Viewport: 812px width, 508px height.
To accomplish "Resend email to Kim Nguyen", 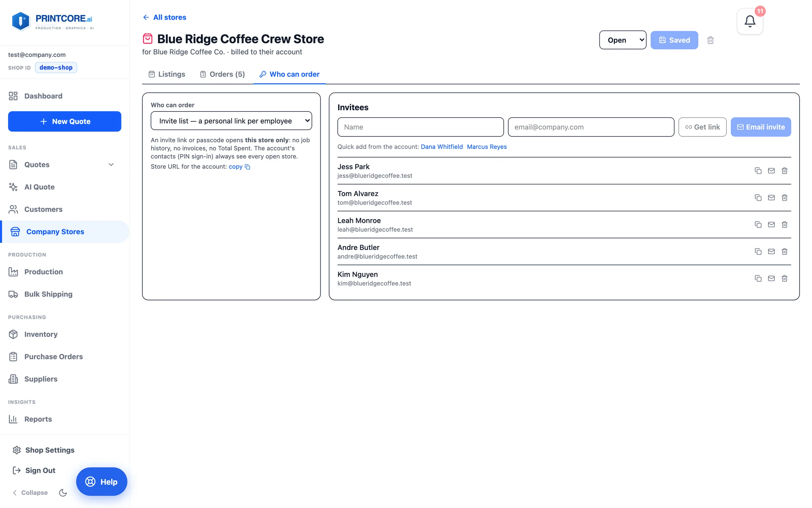I will pyautogui.click(x=771, y=278).
